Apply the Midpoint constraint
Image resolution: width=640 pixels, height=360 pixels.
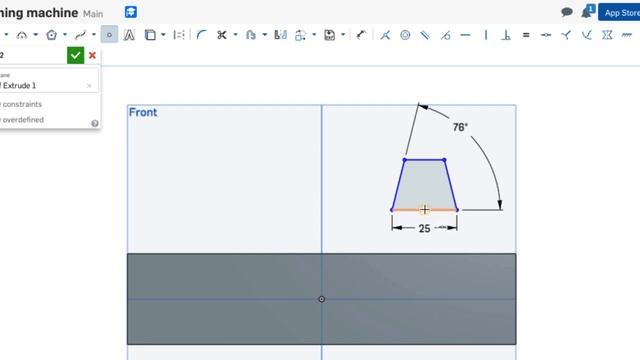tap(546, 35)
